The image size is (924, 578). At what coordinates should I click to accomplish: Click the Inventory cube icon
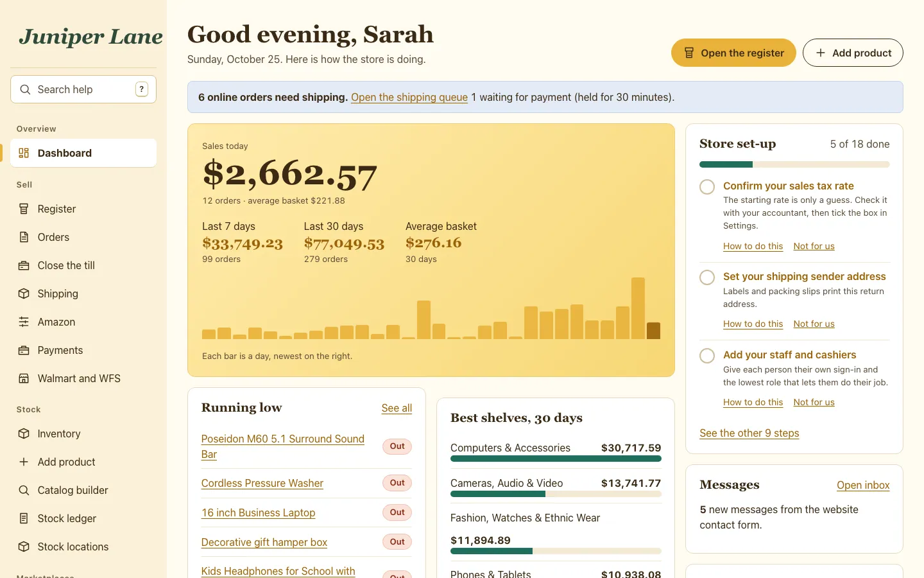24,433
